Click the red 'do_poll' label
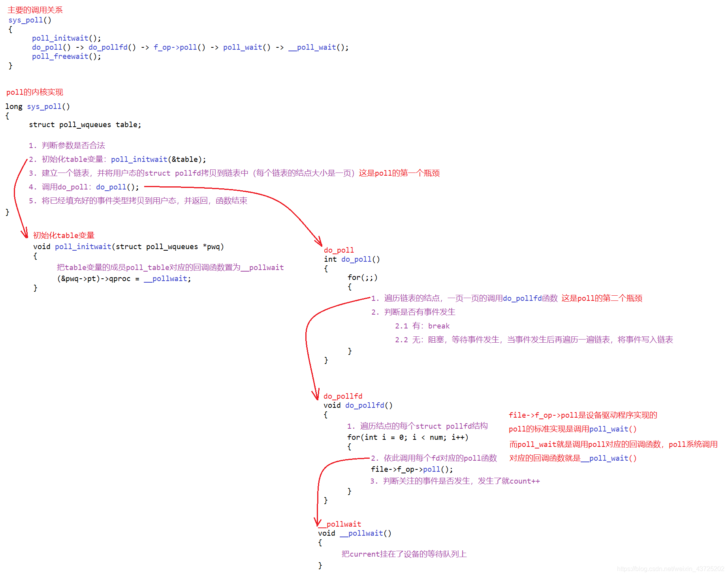Image resolution: width=728 pixels, height=576 pixels. 339,250
